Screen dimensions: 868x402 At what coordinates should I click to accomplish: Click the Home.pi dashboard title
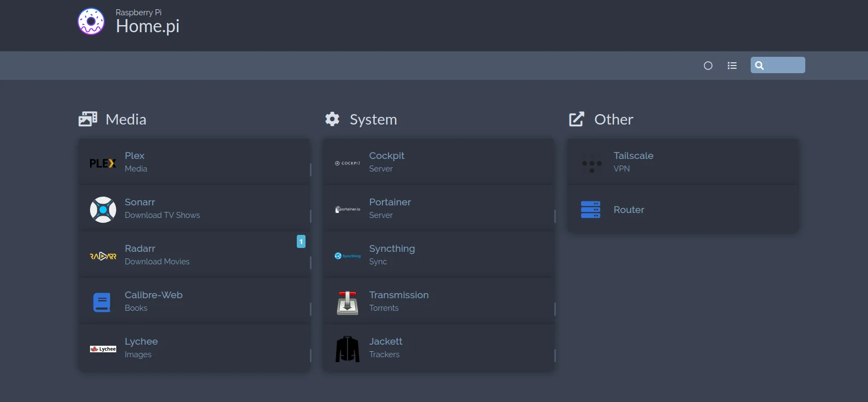(147, 26)
